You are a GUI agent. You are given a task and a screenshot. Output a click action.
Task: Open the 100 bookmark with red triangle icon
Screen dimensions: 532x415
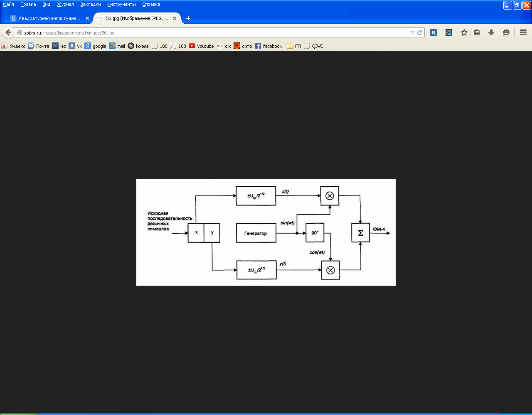click(178, 46)
